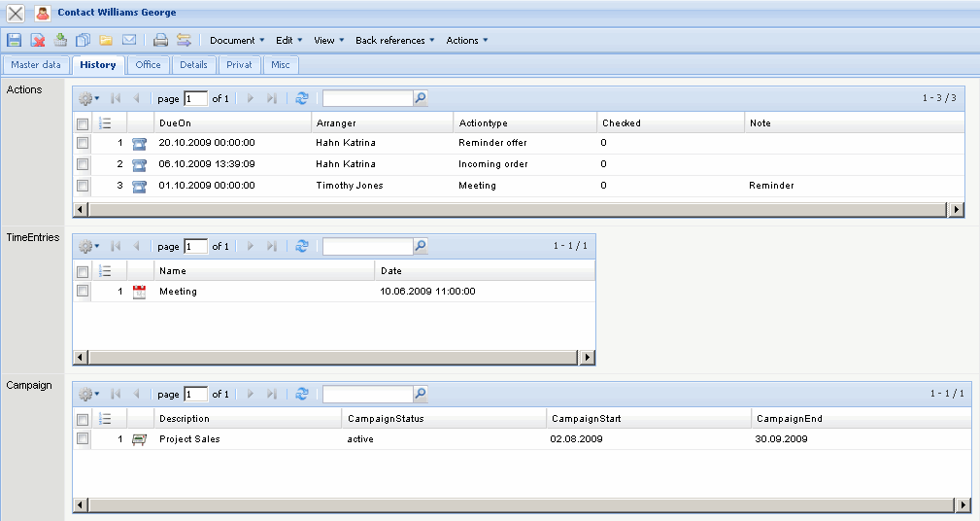Click the envelope email icon
The height and width of the screenshot is (521, 980).
pos(128,40)
